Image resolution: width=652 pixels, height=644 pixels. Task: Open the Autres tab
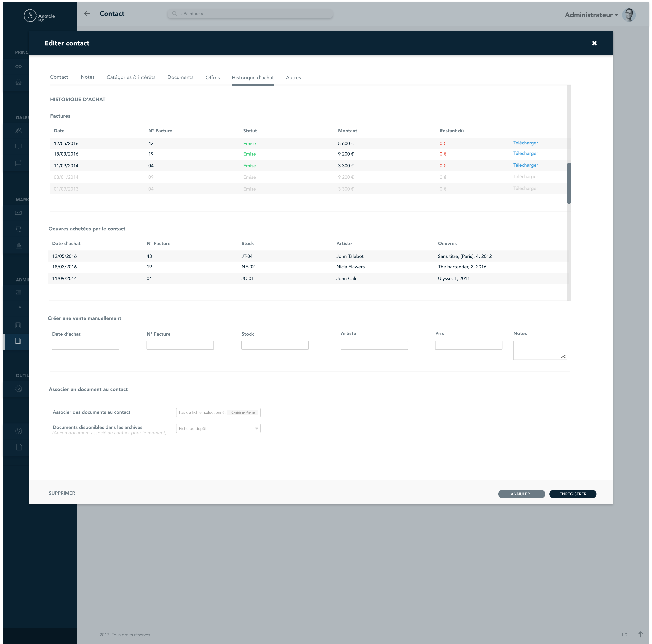tap(293, 78)
